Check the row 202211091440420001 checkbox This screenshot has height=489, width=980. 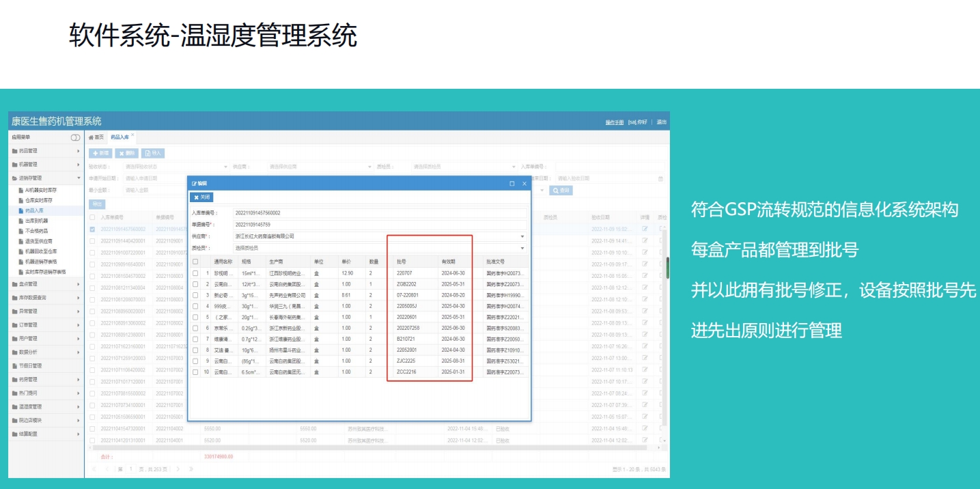coord(93,241)
